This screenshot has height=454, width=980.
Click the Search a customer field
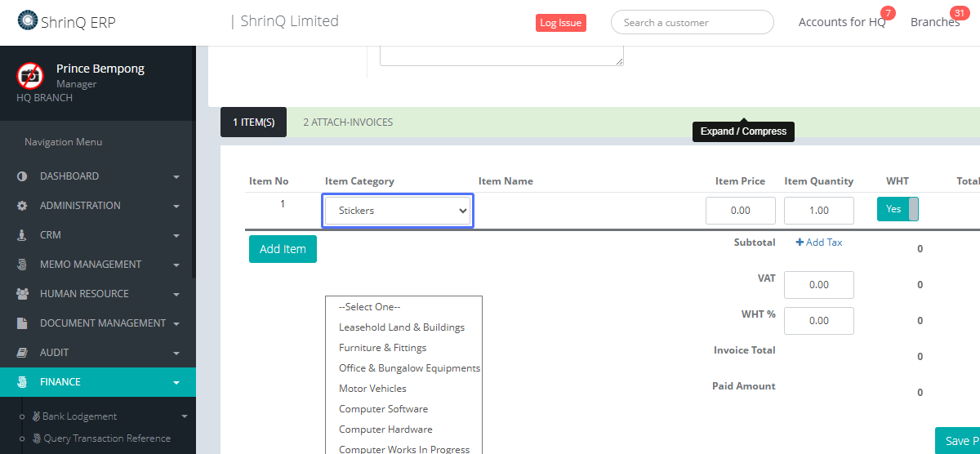[692, 23]
